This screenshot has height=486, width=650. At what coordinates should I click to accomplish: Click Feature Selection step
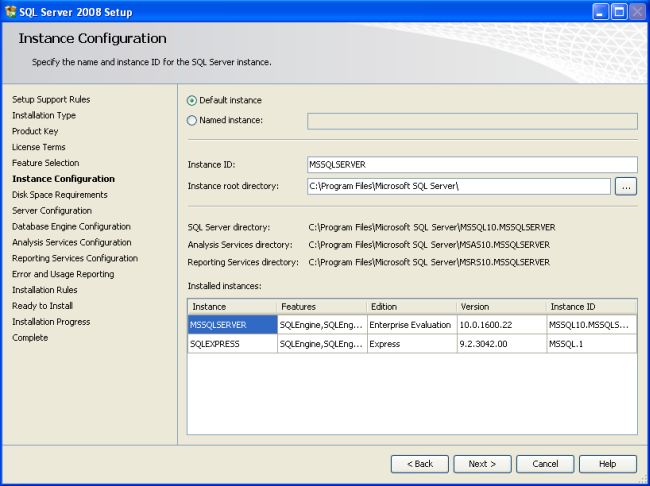[x=46, y=163]
